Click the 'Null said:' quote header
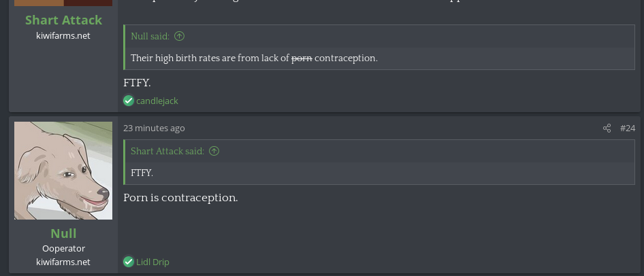The width and height of the screenshot is (644, 276). (150, 36)
